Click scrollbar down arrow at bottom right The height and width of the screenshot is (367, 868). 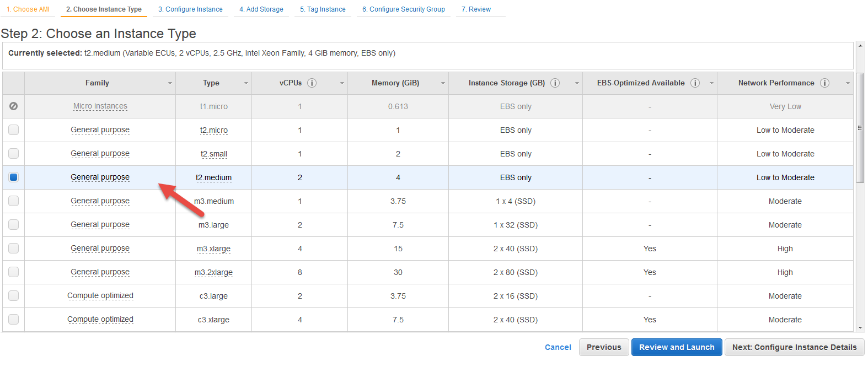[x=860, y=327]
